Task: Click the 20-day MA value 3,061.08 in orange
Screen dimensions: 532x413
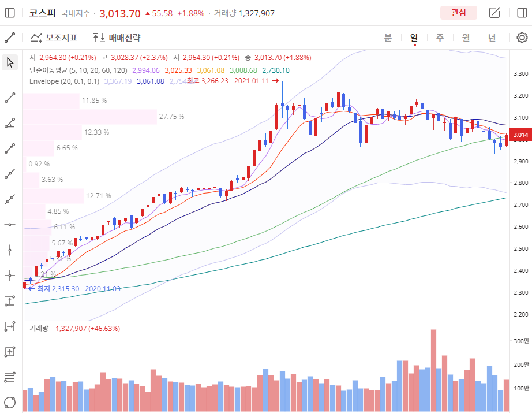Action: 211,70
